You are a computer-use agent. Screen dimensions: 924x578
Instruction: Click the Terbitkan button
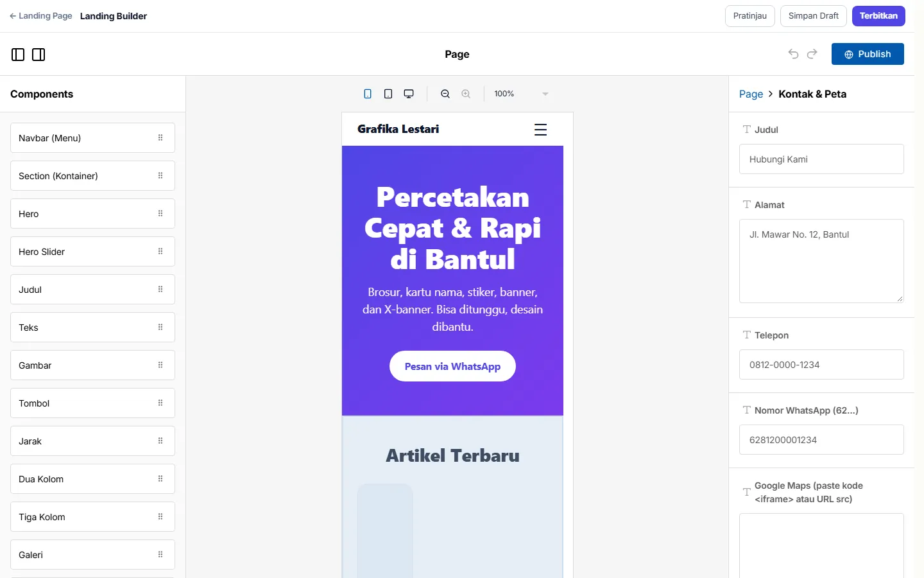coord(878,16)
